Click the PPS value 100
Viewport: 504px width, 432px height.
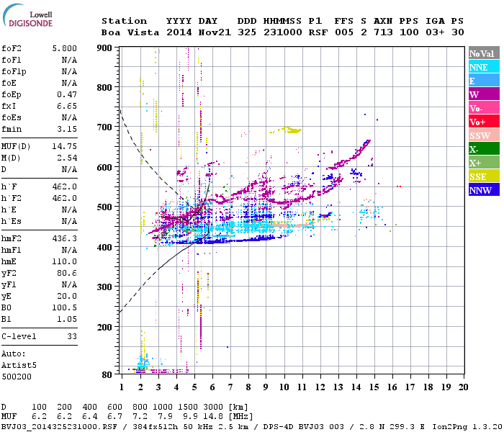point(409,32)
